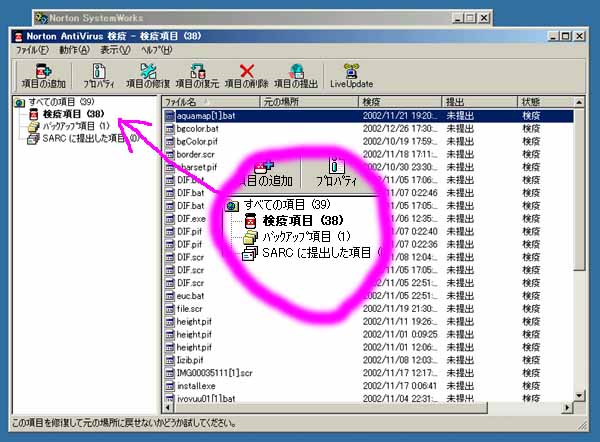Click the date 2002/11/17 0:06:41 cell
Viewport: 600px width, 442px height.
(400, 386)
